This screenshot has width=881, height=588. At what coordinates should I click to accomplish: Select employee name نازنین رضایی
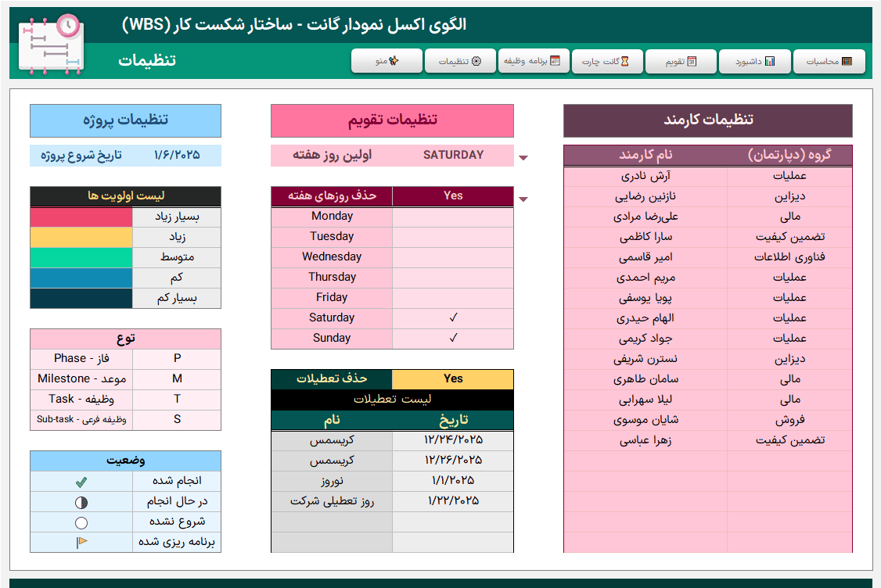click(x=645, y=196)
